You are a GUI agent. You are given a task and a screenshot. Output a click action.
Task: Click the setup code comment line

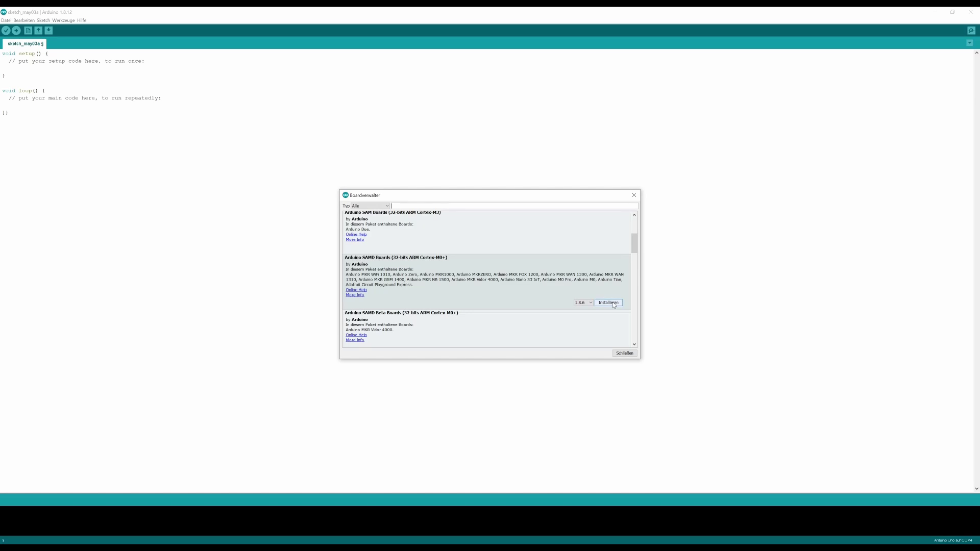tap(77, 61)
